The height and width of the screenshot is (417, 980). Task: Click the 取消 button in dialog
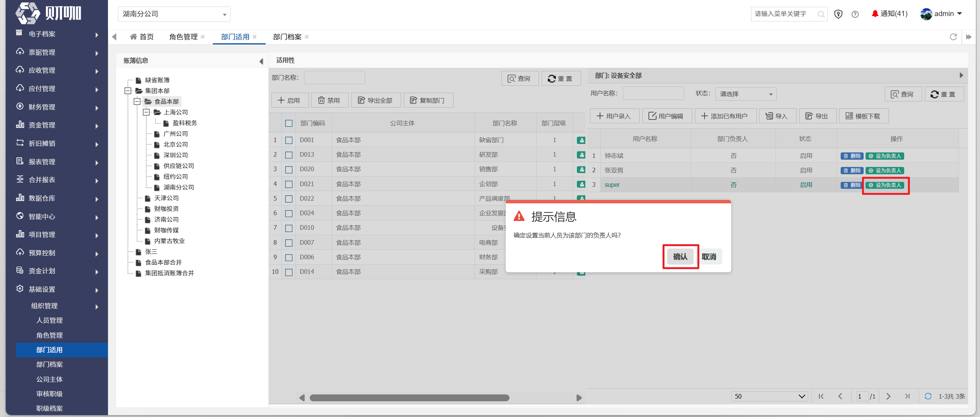click(x=709, y=257)
